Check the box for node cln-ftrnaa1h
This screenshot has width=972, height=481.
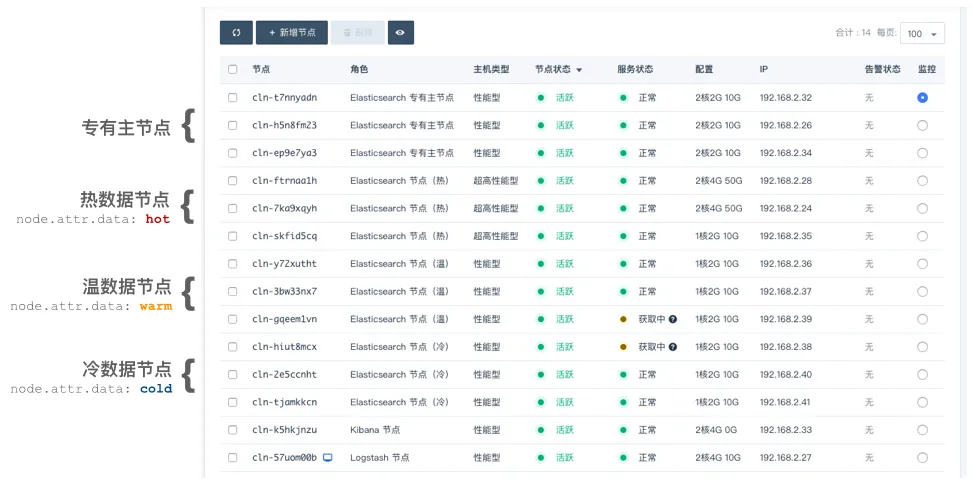pos(233,181)
